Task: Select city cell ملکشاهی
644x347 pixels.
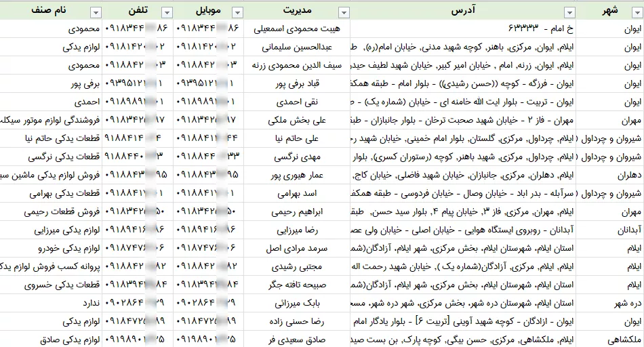Action: pyautogui.click(x=610, y=339)
